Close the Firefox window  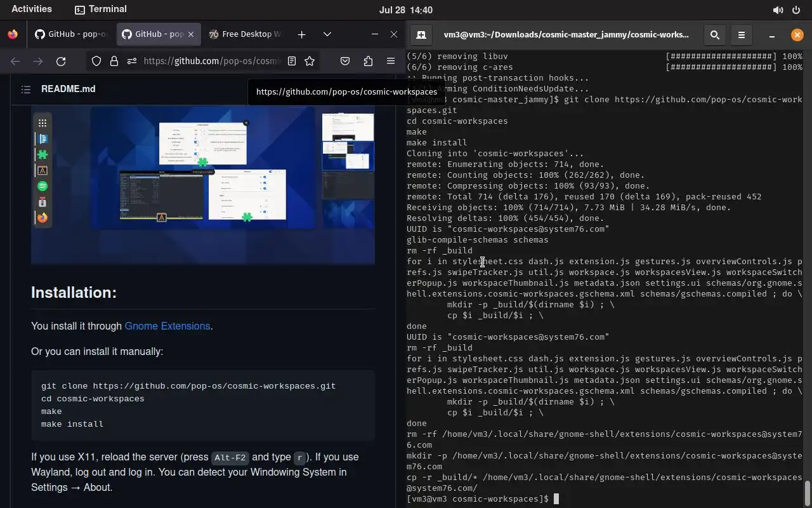coord(394,34)
